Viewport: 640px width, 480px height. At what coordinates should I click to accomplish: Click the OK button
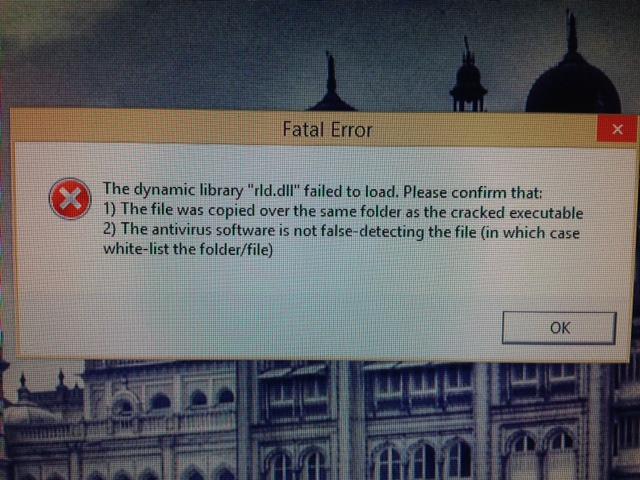coord(559,328)
